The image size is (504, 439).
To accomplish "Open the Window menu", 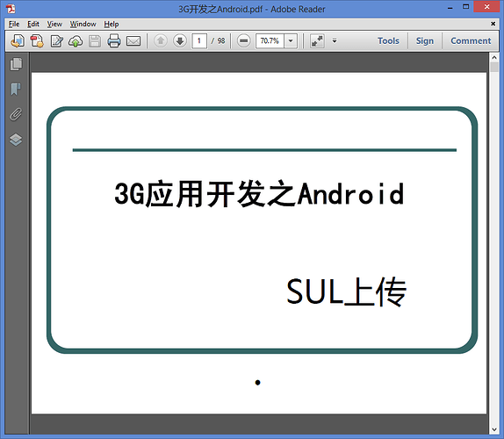I will pyautogui.click(x=83, y=24).
